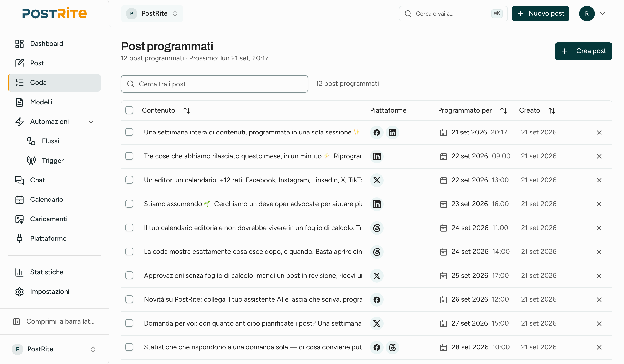Viewport: 624px width, 364px height.
Task: Click Comprimi la barra laterale button
Action: click(x=54, y=321)
